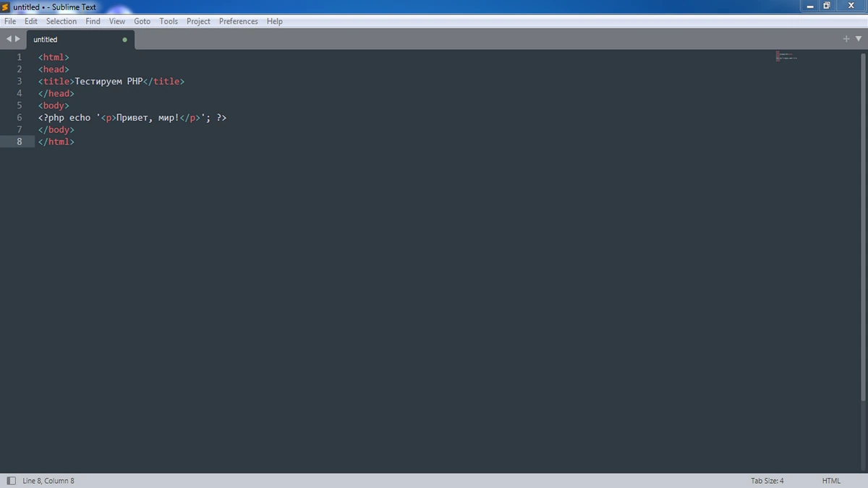Click the Sublime Text app icon in title bar
868x488 pixels.
coord(6,7)
